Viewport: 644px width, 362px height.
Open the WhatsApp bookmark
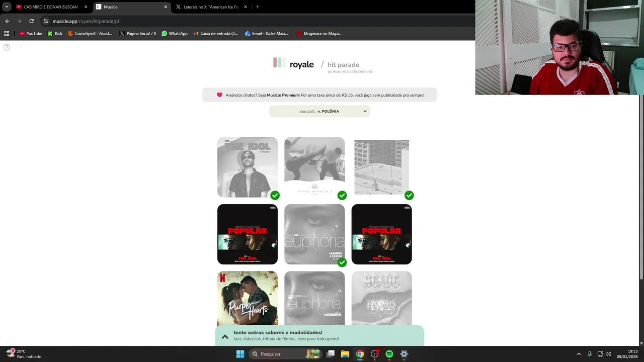pos(174,34)
